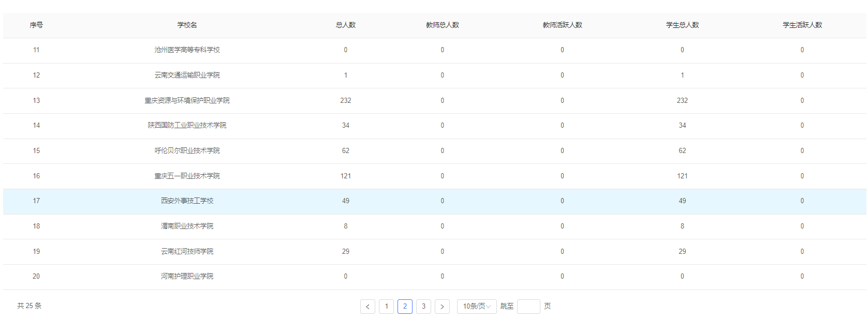Focus the 跳至 page number input
This screenshot has height=320, width=868.
pyautogui.click(x=528, y=307)
